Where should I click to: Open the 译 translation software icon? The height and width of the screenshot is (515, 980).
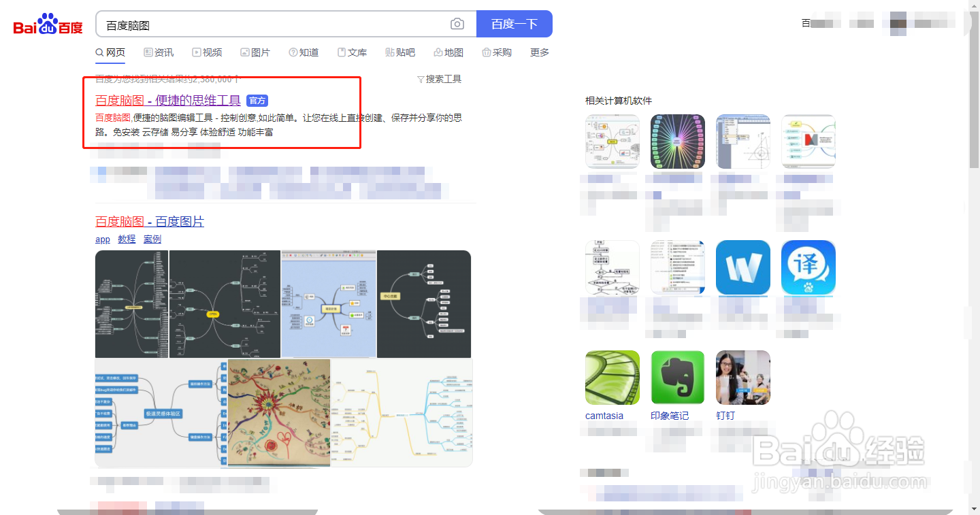pyautogui.click(x=808, y=267)
